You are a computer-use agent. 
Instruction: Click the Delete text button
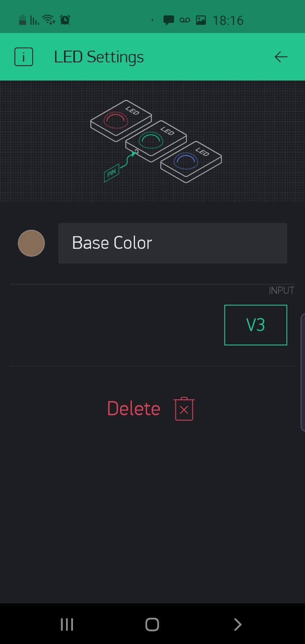[134, 409]
